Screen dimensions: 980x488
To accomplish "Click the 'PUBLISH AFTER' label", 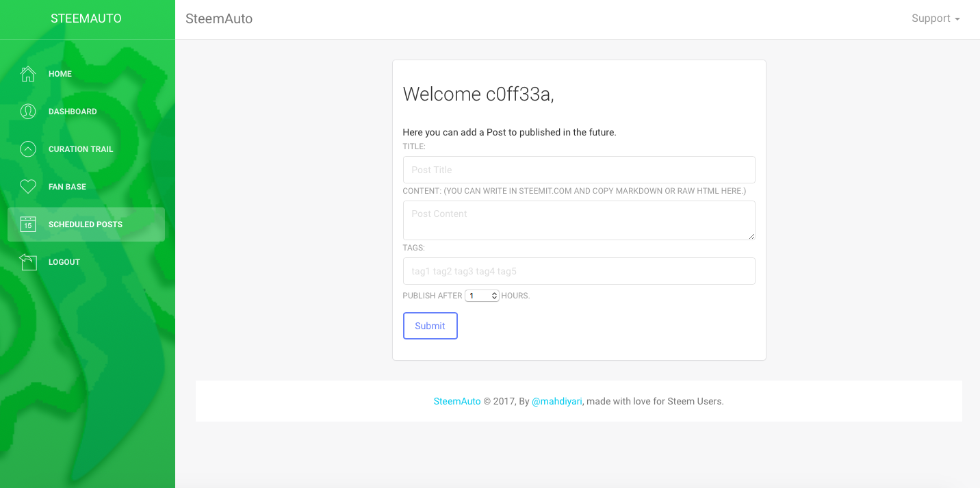I will point(433,296).
